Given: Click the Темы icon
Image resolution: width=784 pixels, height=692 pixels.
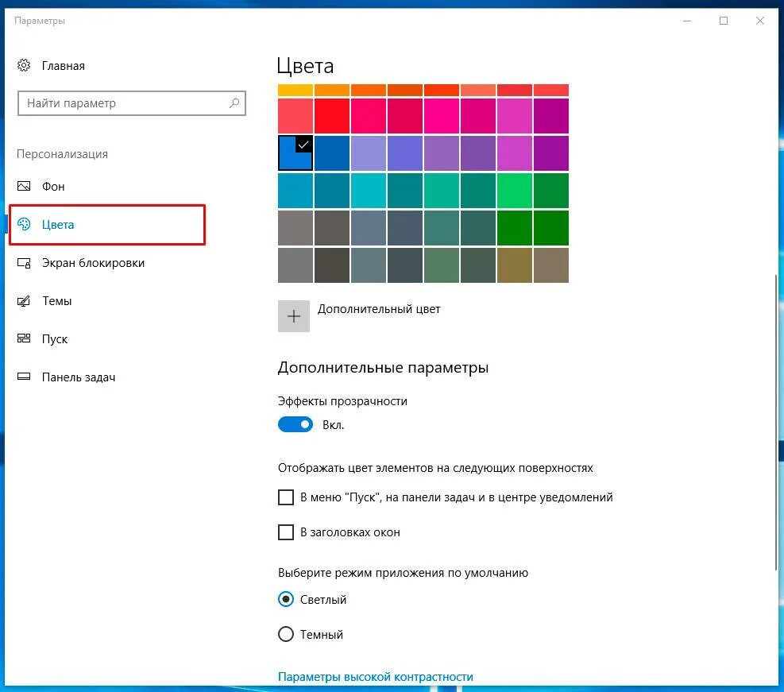Looking at the screenshot, I should tap(24, 300).
